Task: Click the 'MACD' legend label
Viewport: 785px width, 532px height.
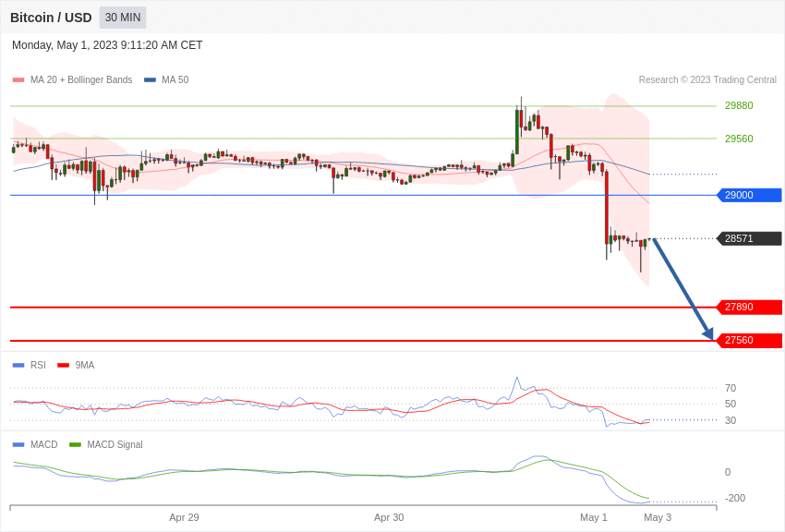Action: tap(44, 444)
